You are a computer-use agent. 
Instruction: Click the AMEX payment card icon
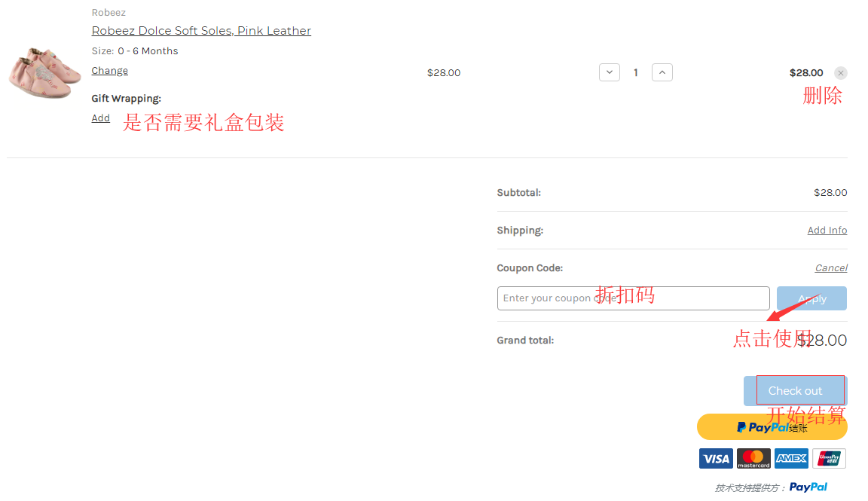[x=791, y=458]
